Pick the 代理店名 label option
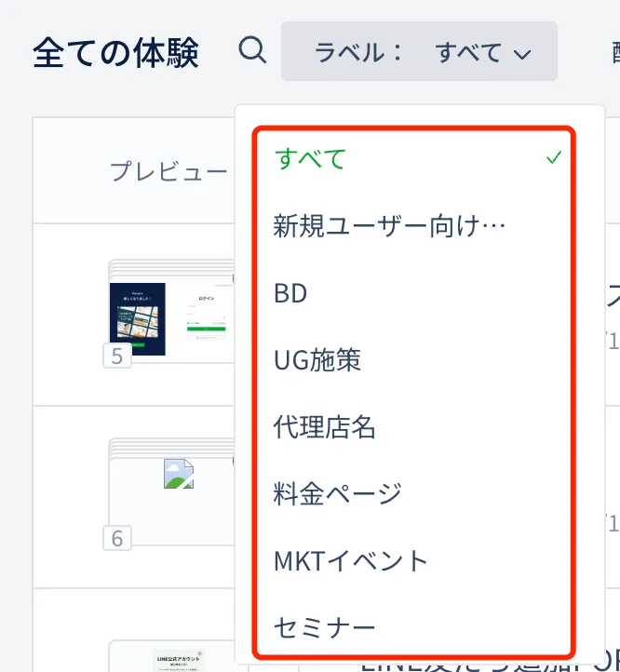Image resolution: width=620 pixels, height=672 pixels. pyautogui.click(x=324, y=427)
